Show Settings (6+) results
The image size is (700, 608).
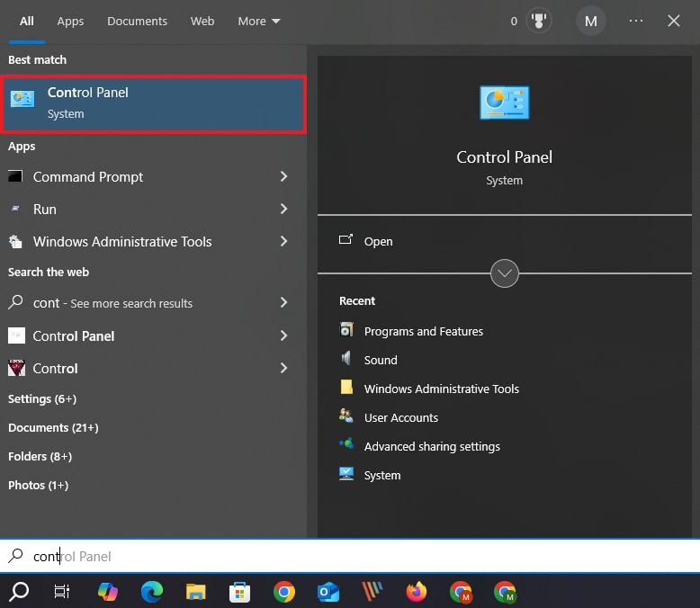tap(42, 398)
